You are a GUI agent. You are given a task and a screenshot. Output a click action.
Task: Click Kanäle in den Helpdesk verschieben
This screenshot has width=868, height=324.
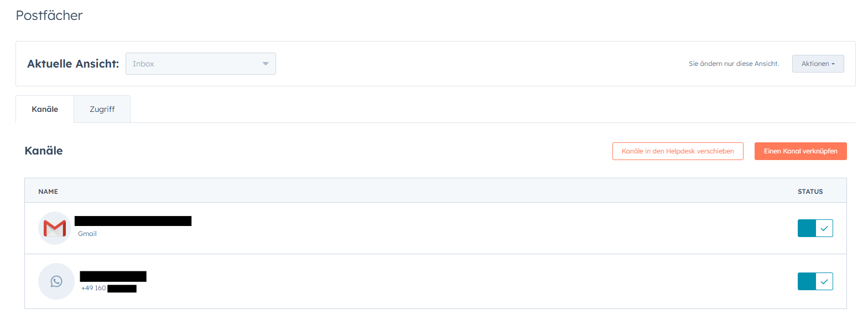678,151
